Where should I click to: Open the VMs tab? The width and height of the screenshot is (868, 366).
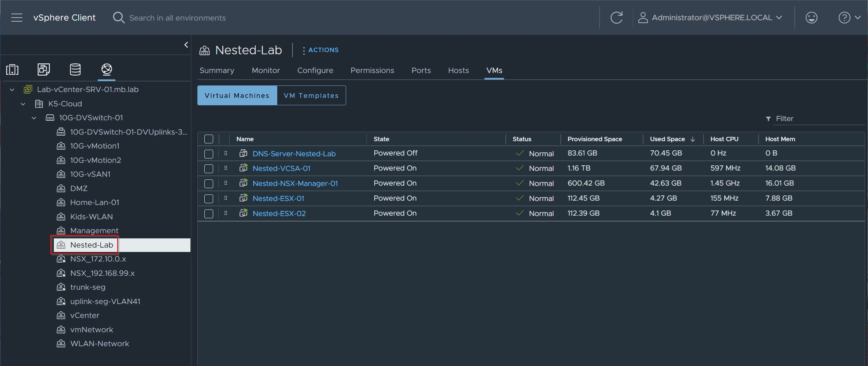(x=494, y=70)
